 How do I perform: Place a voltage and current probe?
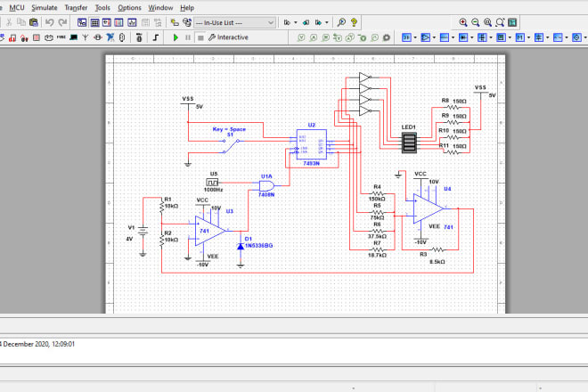tap(350, 37)
